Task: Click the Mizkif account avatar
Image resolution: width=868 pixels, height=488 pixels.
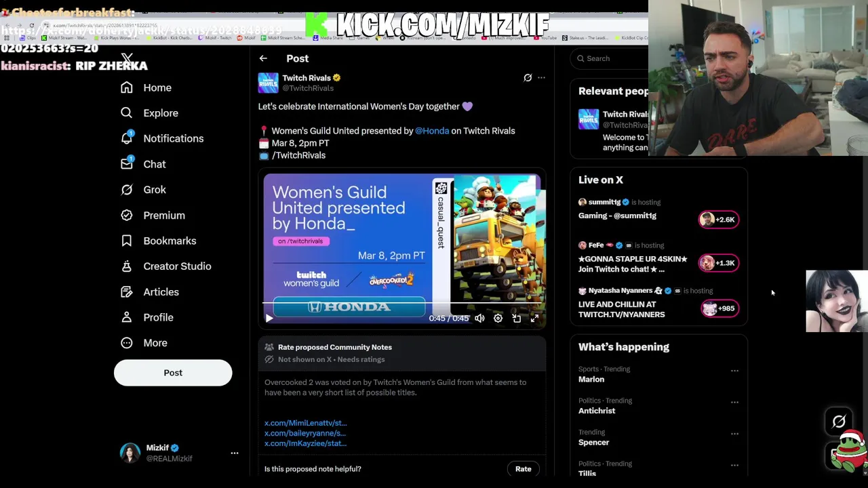Action: tap(130, 453)
